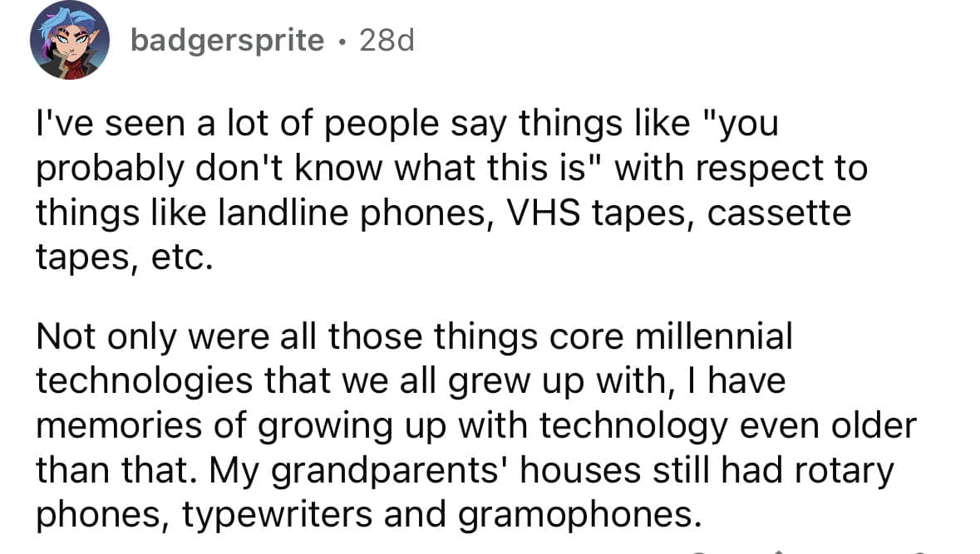Click the upvote arrow tip below comment
Image resolution: width=980 pixels, height=554 pixels.
[778, 552]
